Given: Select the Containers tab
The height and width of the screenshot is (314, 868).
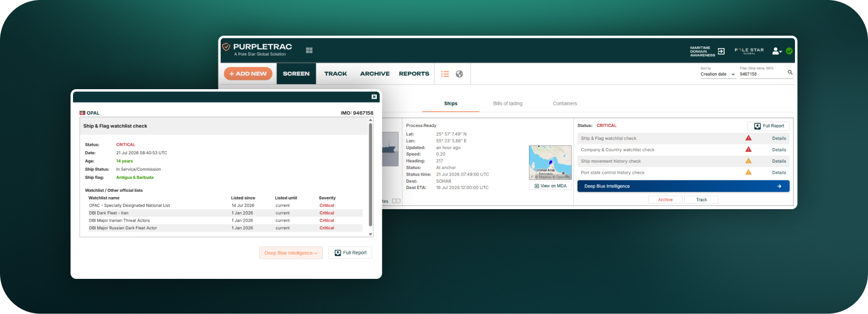Looking at the screenshot, I should point(565,104).
